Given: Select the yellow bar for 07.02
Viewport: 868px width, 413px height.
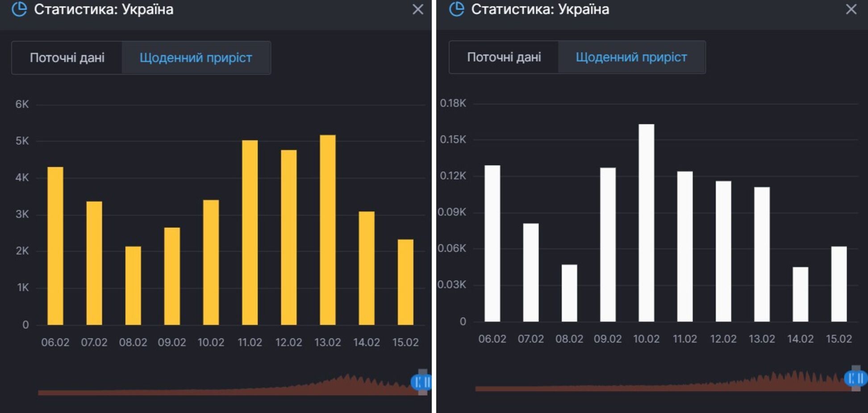Looking at the screenshot, I should pyautogui.click(x=94, y=263).
